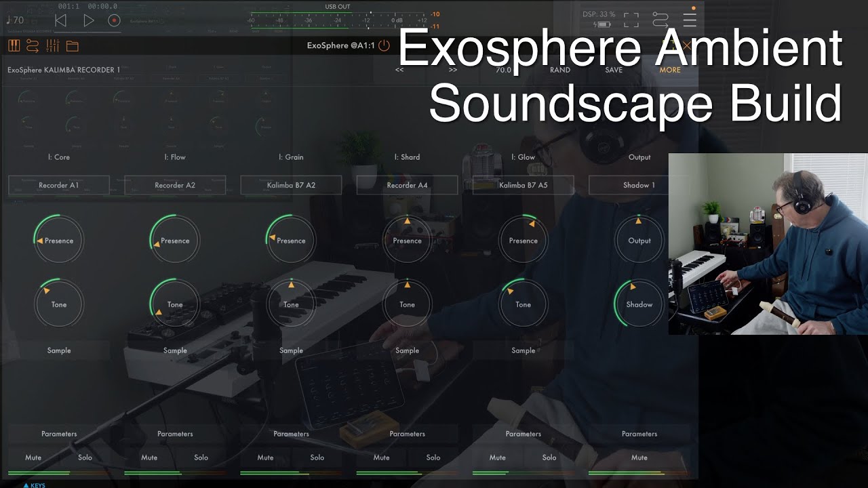Select the I: Grain layer label

tap(291, 157)
